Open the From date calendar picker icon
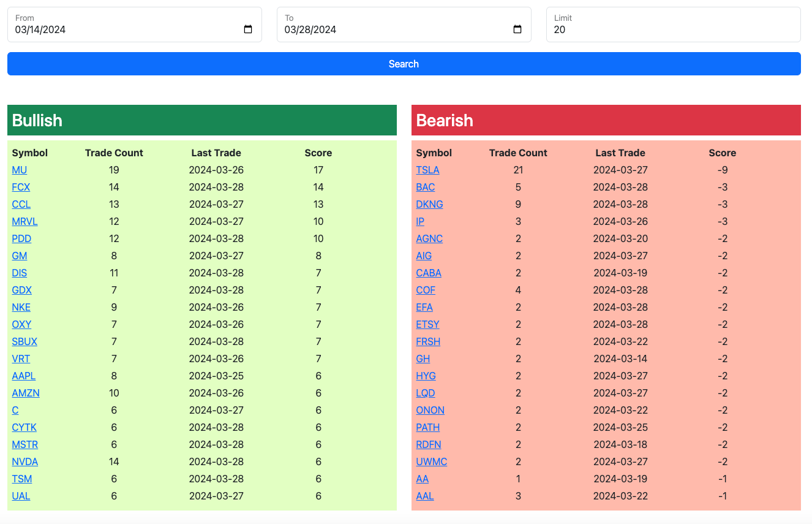Image resolution: width=812 pixels, height=524 pixels. point(248,29)
